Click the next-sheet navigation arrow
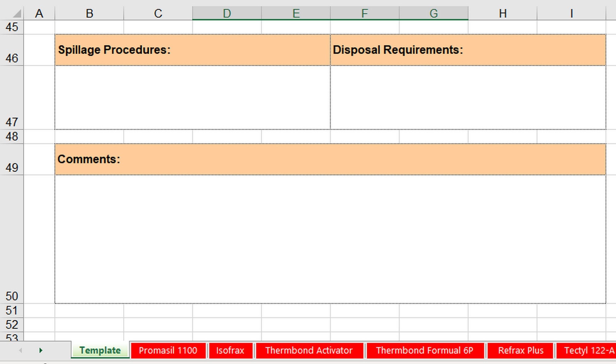The image size is (616, 364). [40, 350]
